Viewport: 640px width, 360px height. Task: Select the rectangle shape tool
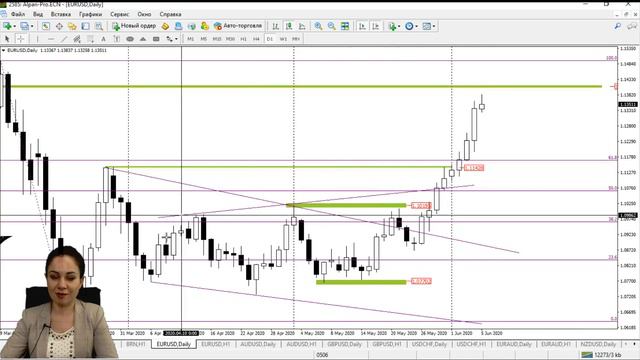point(156,39)
